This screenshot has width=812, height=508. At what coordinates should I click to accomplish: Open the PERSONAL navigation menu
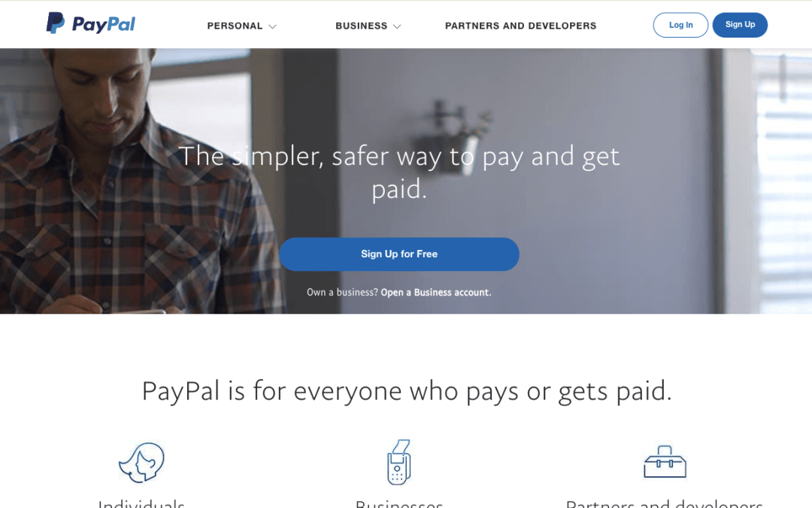point(235,26)
